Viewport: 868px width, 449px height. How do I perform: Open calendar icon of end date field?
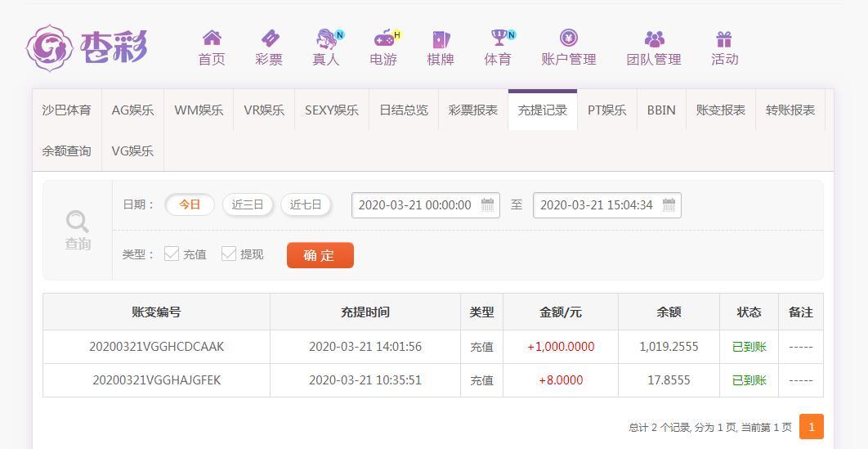(669, 204)
